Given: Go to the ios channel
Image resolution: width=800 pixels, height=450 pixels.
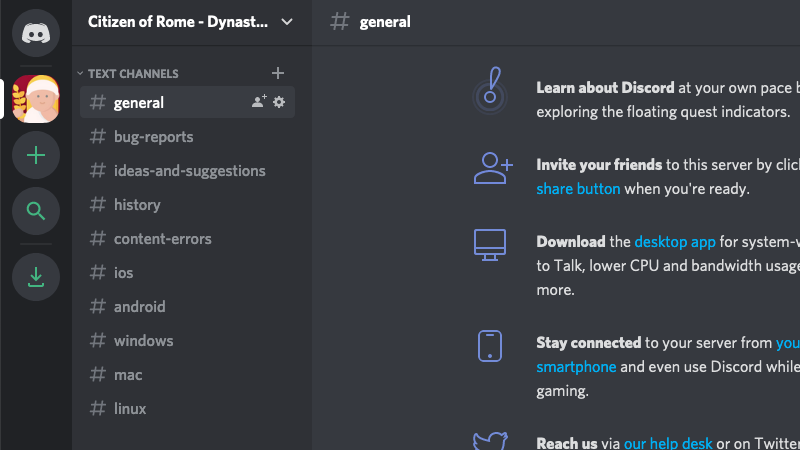Looking at the screenshot, I should coord(187,272).
